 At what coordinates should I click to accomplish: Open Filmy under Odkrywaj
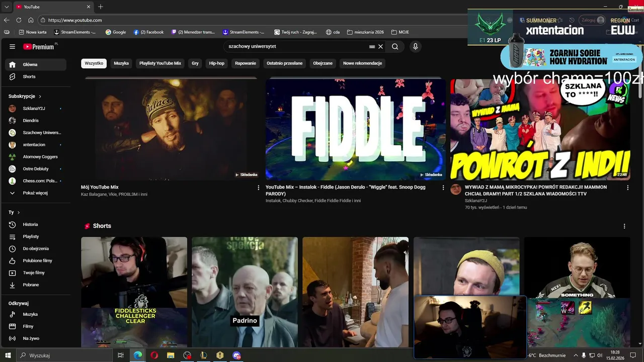36,326
